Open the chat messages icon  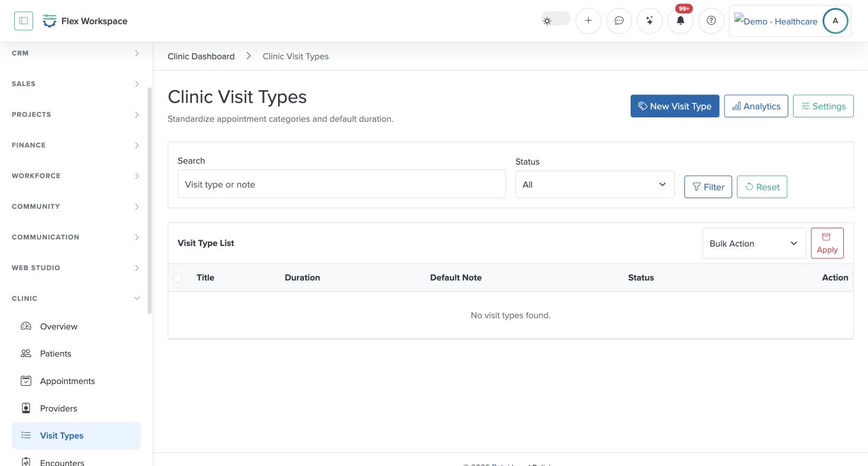(619, 21)
